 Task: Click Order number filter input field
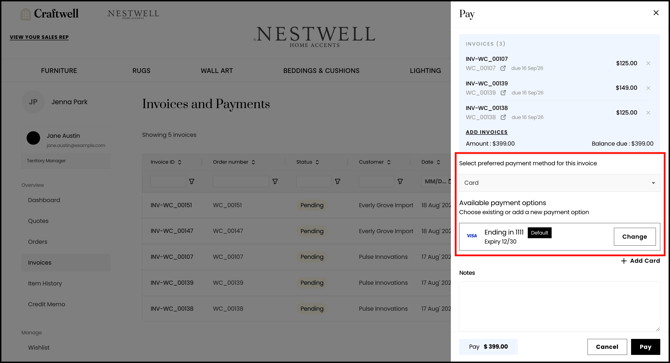point(241,182)
